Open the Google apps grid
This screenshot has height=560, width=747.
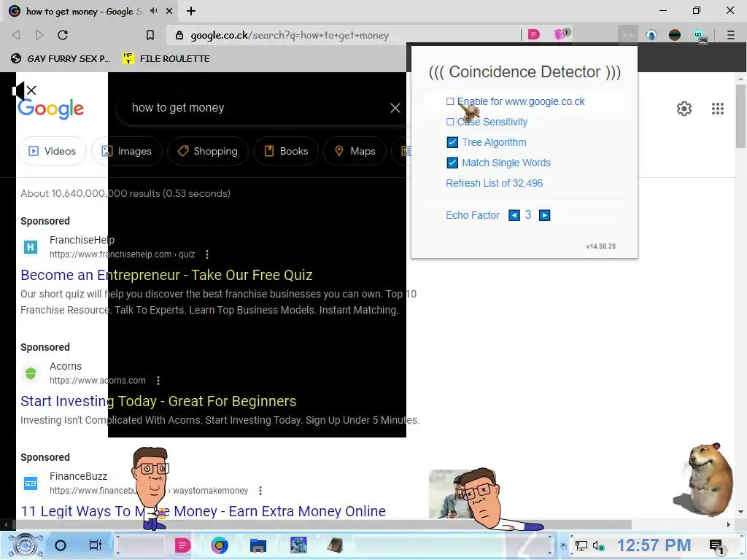(x=718, y=109)
